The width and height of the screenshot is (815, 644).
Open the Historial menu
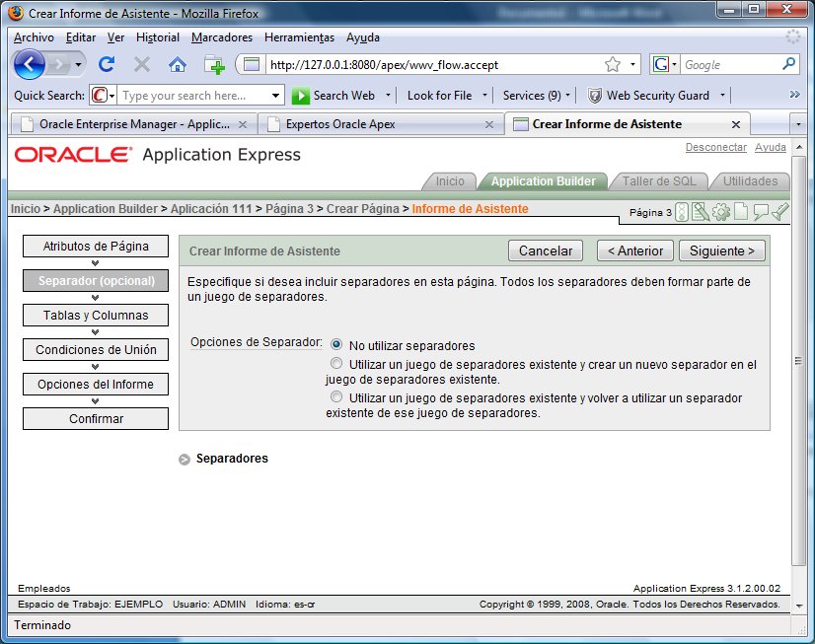click(158, 37)
